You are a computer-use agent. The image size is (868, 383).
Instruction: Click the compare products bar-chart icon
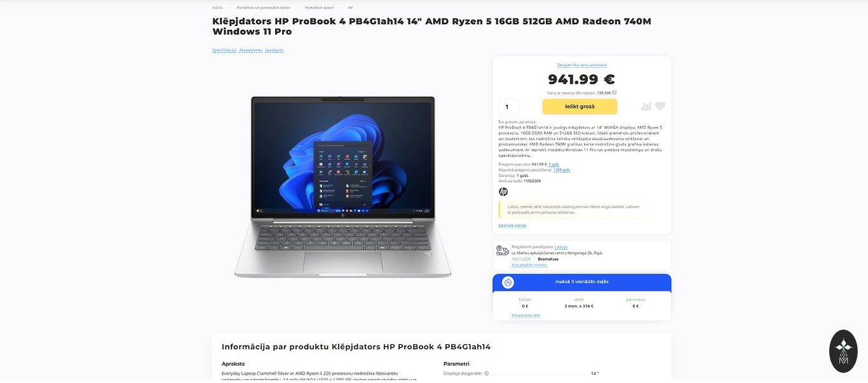point(646,106)
